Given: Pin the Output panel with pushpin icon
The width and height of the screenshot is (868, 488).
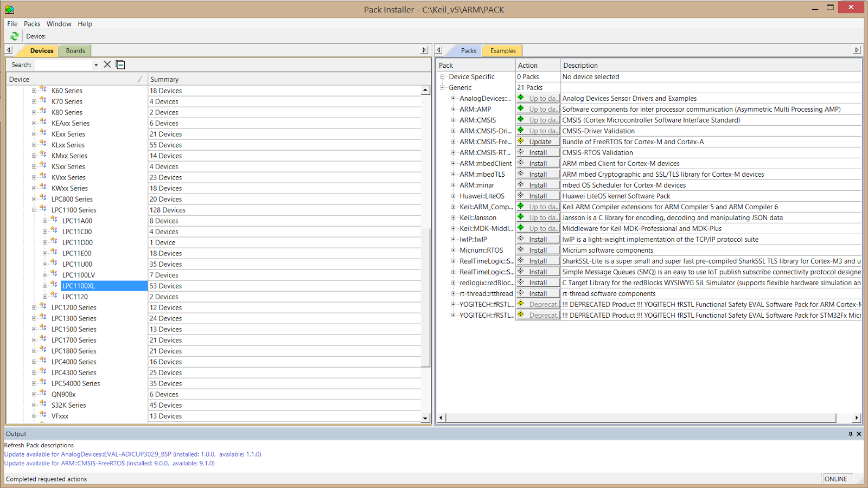Looking at the screenshot, I should (x=850, y=434).
